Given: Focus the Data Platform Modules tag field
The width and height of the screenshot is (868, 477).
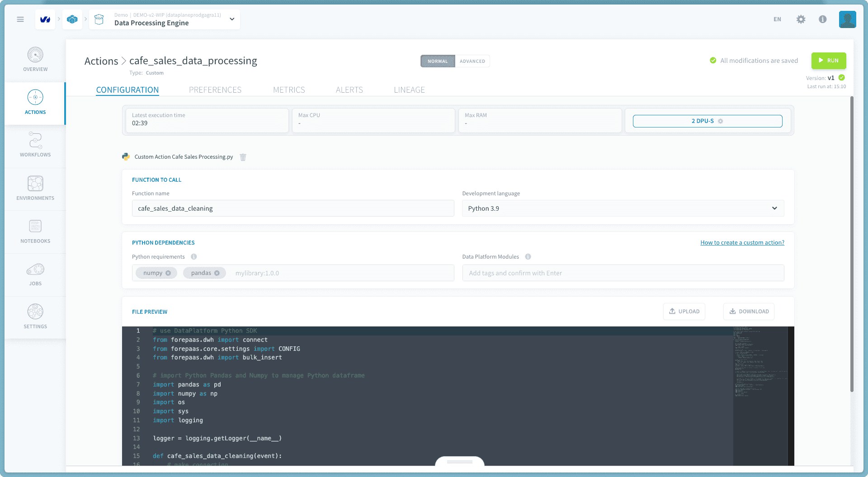Looking at the screenshot, I should click(623, 273).
